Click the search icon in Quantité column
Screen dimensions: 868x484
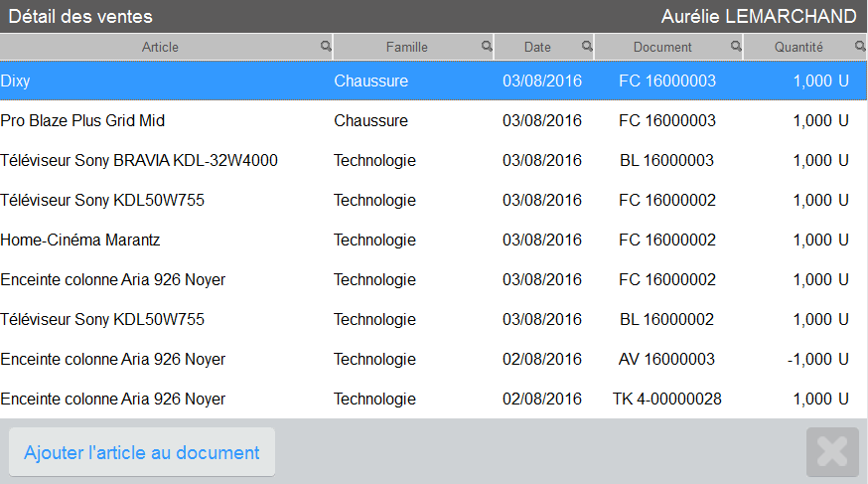point(860,46)
